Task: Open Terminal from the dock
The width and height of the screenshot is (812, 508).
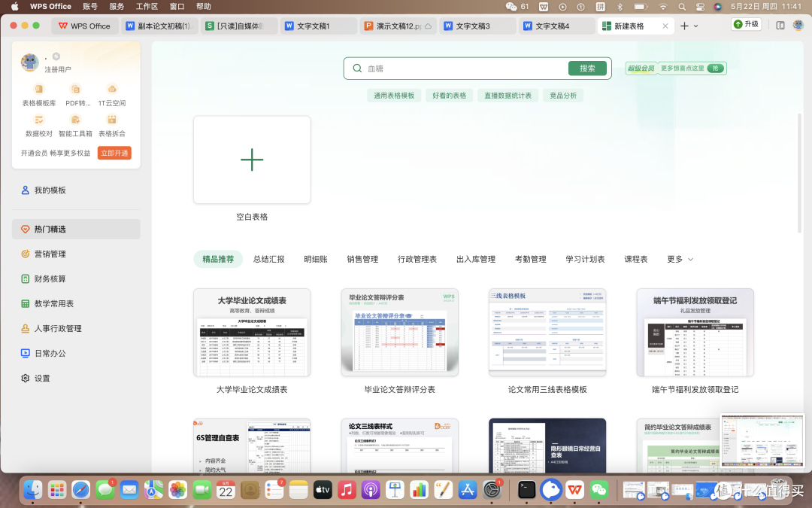Action: (526, 489)
